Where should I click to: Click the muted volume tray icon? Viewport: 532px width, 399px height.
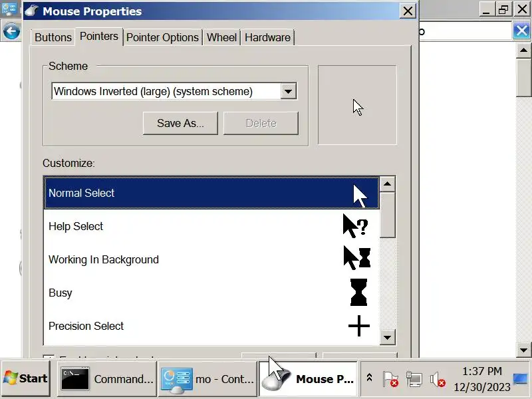coord(438,379)
